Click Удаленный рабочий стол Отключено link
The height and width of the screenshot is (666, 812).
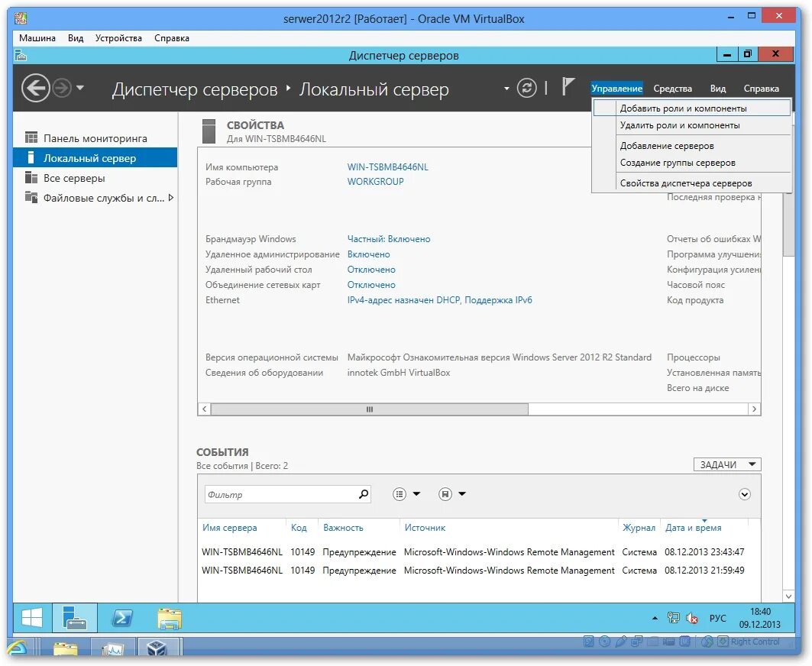point(371,270)
